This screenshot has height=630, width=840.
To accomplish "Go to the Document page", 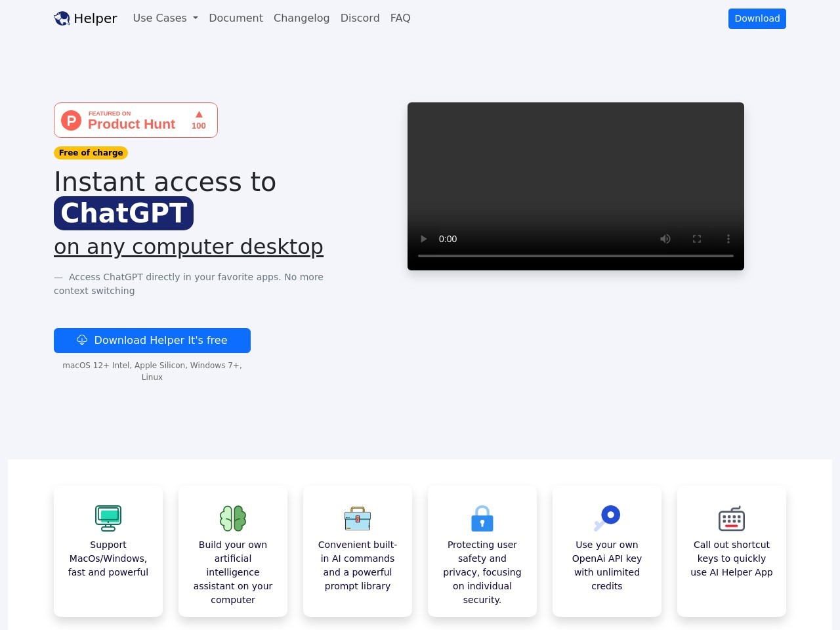I will [x=236, y=18].
